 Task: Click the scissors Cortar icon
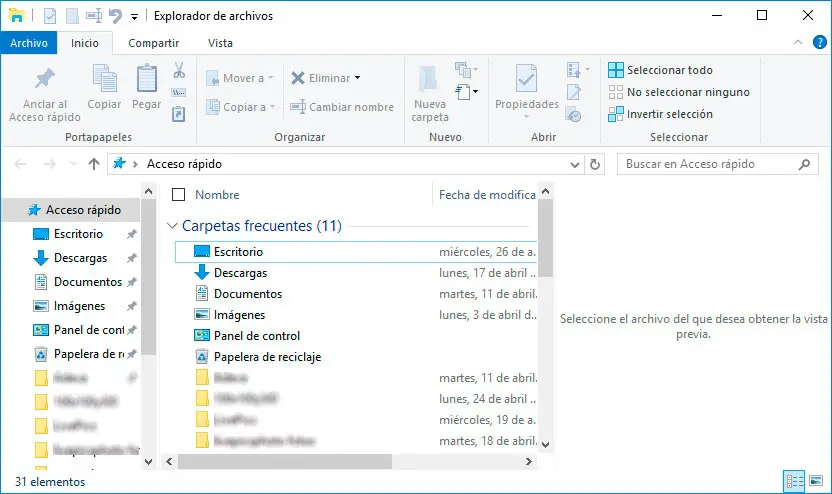179,70
